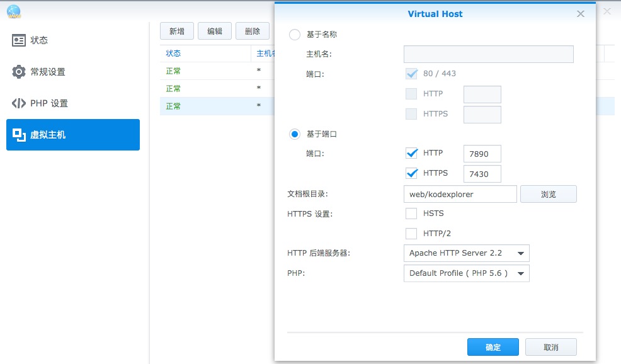The width and height of the screenshot is (621, 364).
Task: Click the HTTP port field showing 7890
Action: 482,154
